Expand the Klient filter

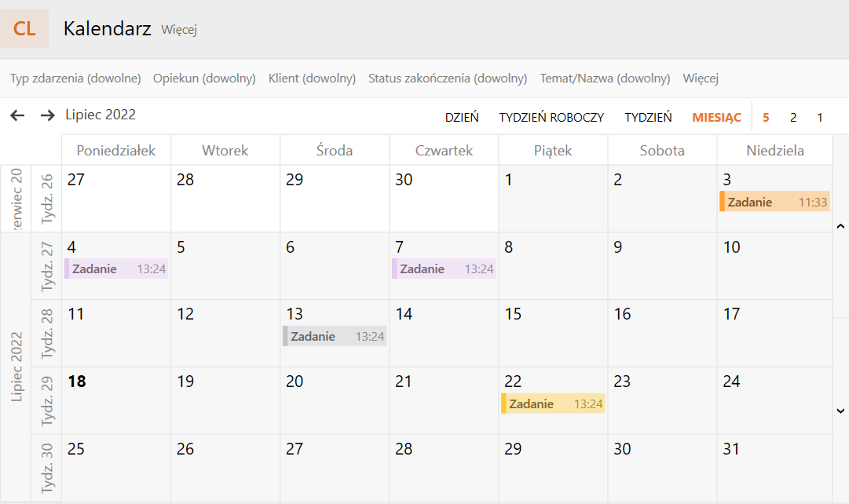pyautogui.click(x=312, y=79)
